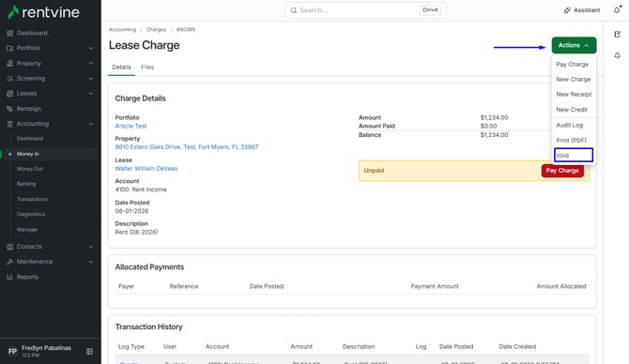Image resolution: width=629 pixels, height=364 pixels.
Task: Click the Log Type column header
Action: click(131, 346)
